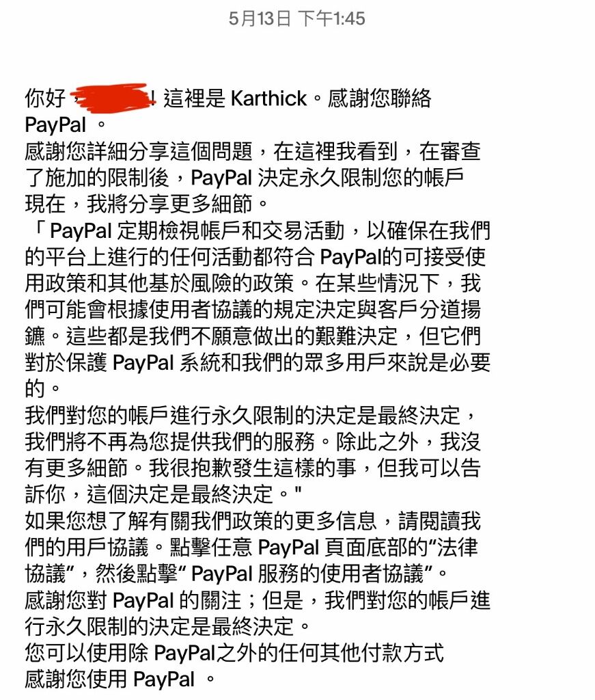Click the closing quote mark after 這個決定是最終決定。
Screen dimensions: 595x700
pos(298,492)
